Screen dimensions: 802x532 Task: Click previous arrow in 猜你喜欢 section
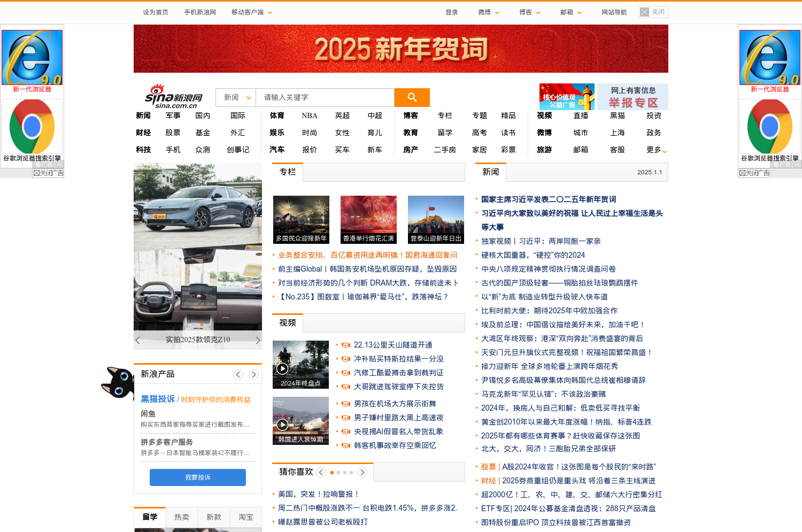321,472
